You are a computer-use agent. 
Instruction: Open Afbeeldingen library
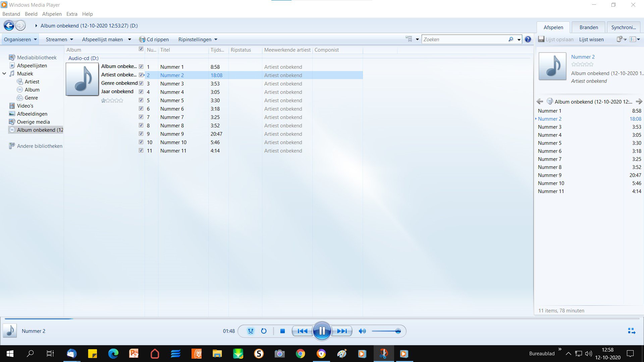(32, 114)
